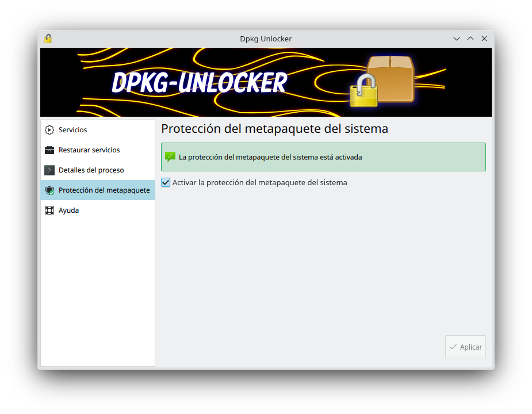Click the Detalles del proceso terminal icon
The width and height of the screenshot is (532, 414).
pyautogui.click(x=49, y=170)
